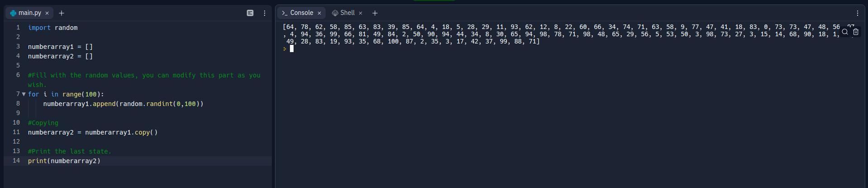Click the print(numberarray2) code line
This screenshot has width=868, height=188.
point(64,161)
